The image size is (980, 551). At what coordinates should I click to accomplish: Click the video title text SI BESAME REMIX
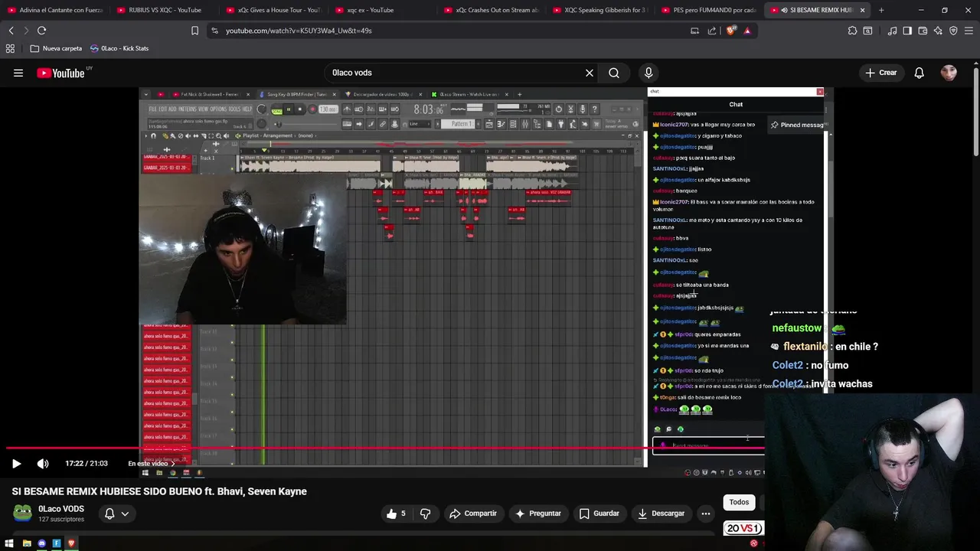159,491
